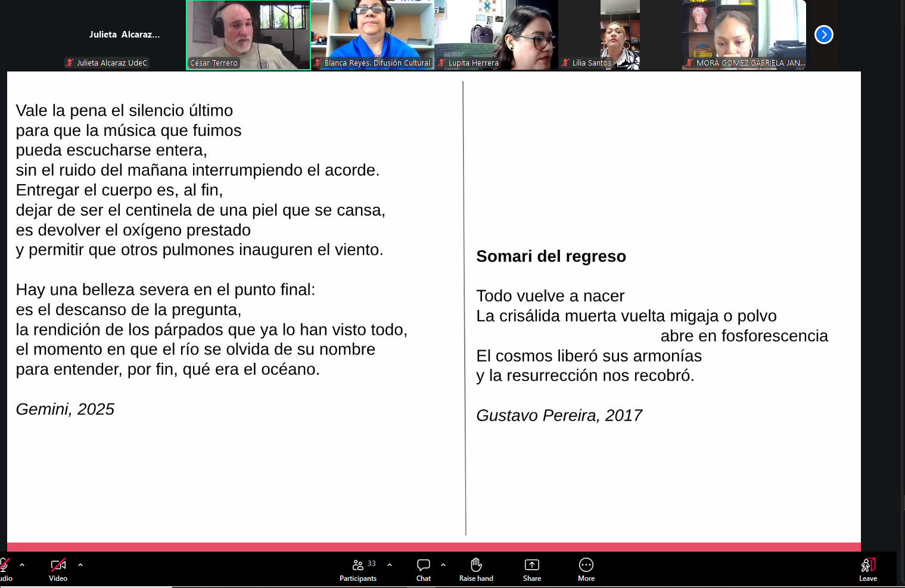Screen dimensions: 905x588
Task: Click the muted mic icon on Lupita Herrera
Action: [441, 63]
